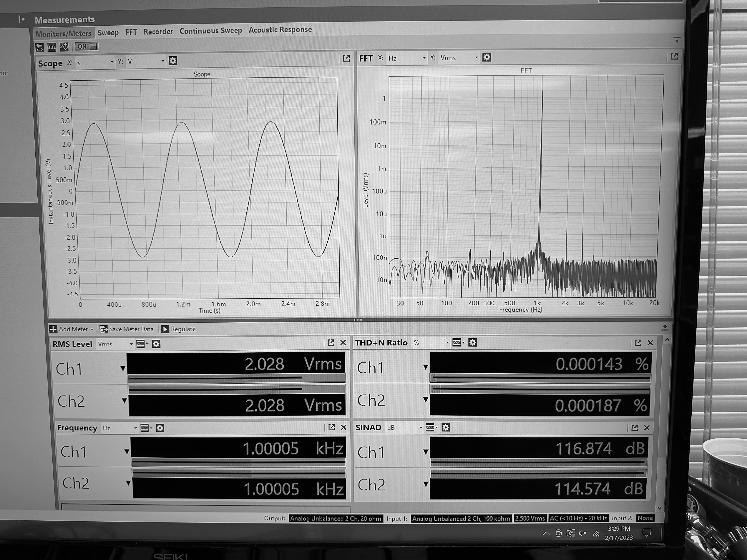Image resolution: width=747 pixels, height=560 pixels.
Task: Expand RMS Level Ch2 dropdown arrow
Action: tap(124, 401)
